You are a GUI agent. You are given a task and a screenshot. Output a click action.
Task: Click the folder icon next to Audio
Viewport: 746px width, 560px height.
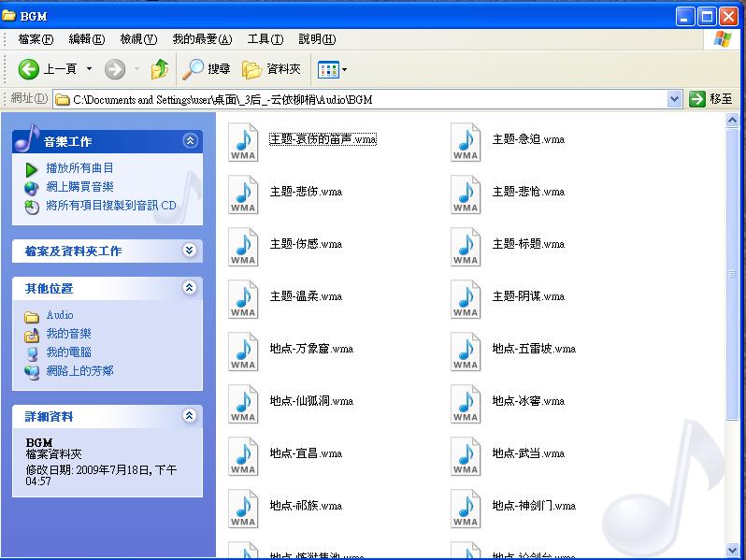tap(32, 316)
